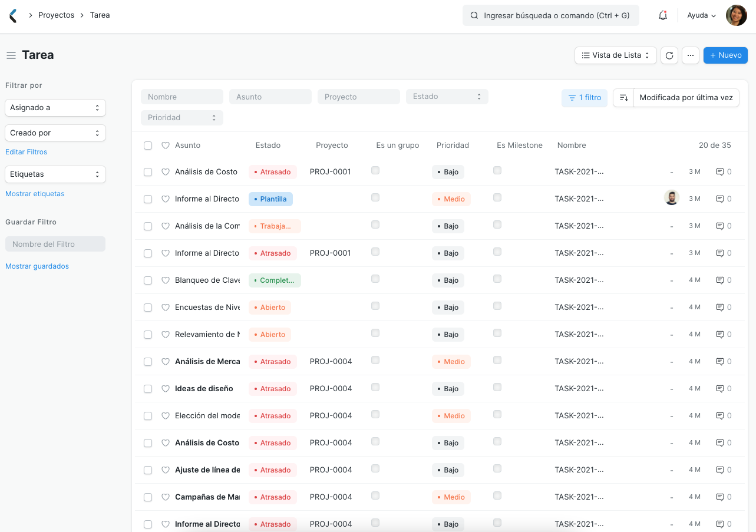Focus the Asunto filter field
Viewport: 756px width, 532px height.
pos(270,97)
